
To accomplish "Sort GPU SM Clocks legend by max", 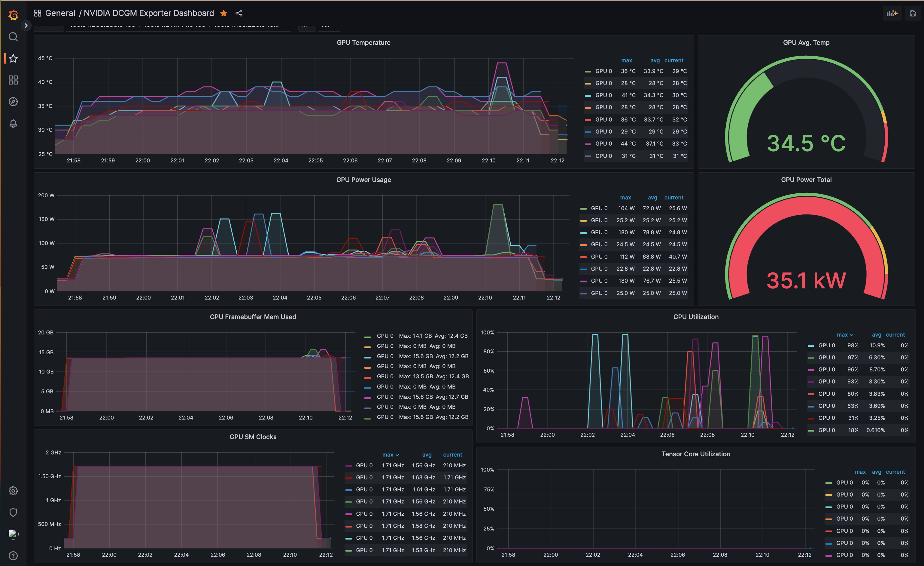I will click(388, 454).
